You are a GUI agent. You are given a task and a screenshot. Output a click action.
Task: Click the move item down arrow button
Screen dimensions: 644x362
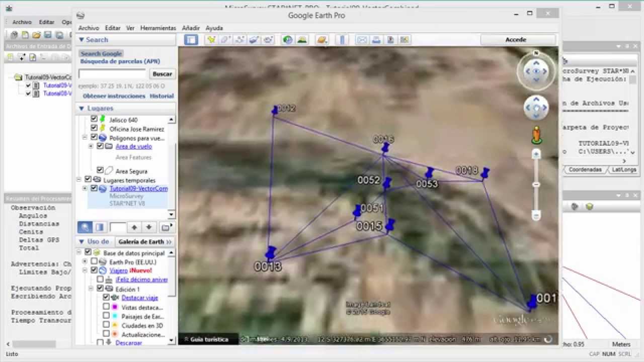pyautogui.click(x=149, y=227)
